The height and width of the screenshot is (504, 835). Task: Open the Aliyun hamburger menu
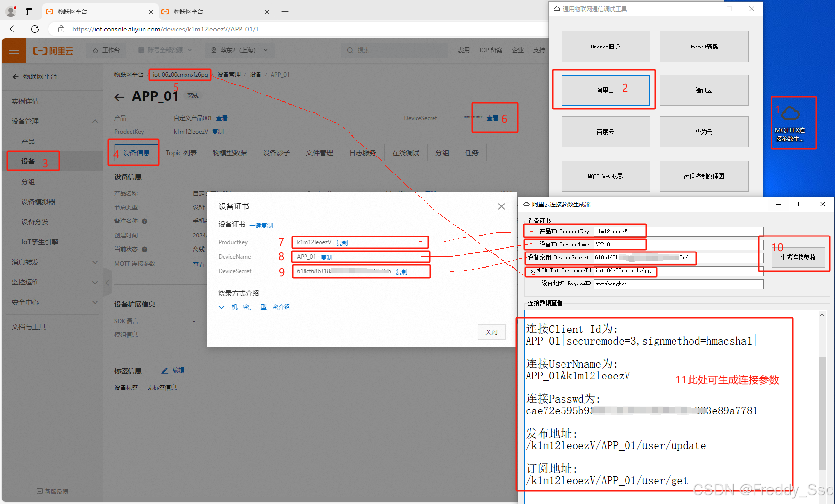point(14,50)
